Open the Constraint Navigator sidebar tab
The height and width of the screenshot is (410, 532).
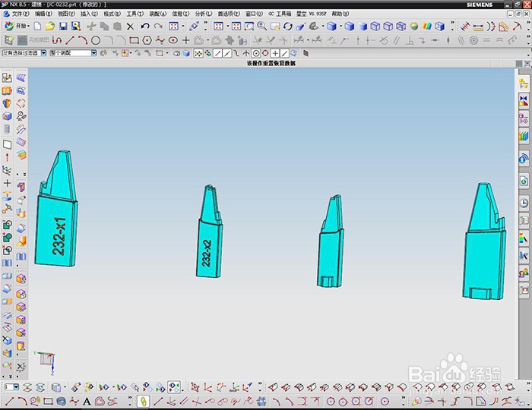[524, 101]
